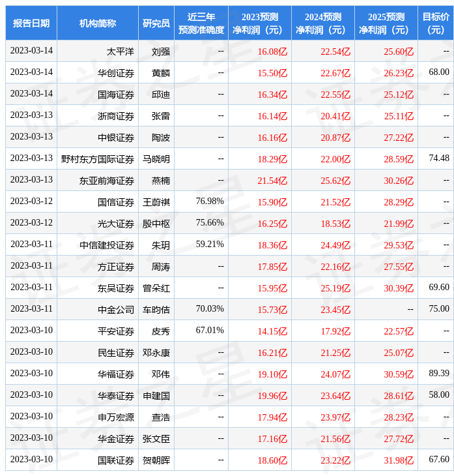The height and width of the screenshot is (476, 454).
Task: Click 2024 profit value 25.62亿
Action: 335,181
